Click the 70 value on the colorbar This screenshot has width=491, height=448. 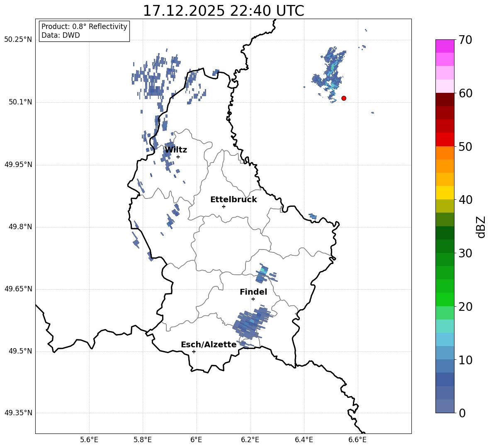click(x=465, y=40)
